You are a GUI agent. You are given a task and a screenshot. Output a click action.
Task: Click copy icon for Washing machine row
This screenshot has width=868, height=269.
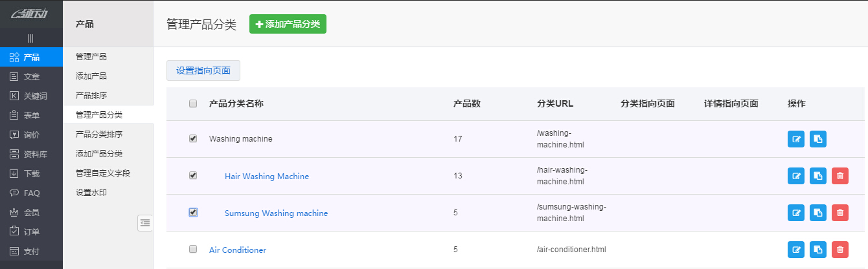[x=818, y=139]
